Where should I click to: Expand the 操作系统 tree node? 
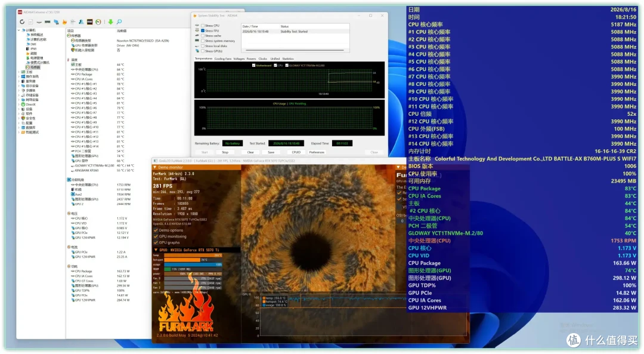tap(18, 76)
